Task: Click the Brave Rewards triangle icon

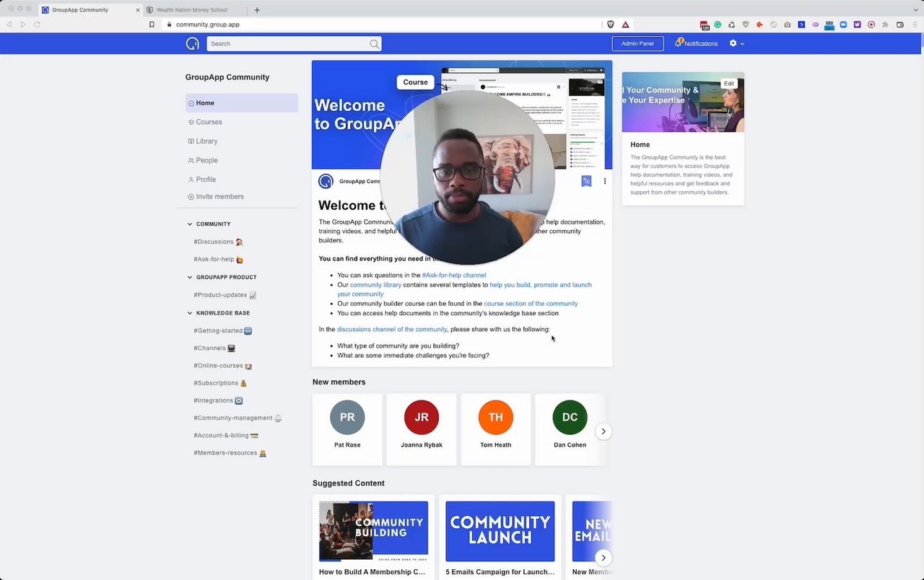Action: click(x=625, y=25)
